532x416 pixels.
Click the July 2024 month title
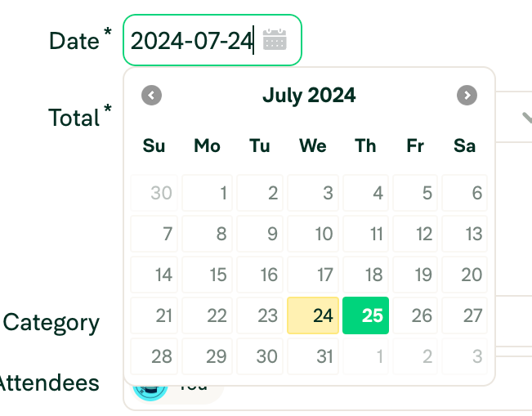pos(309,95)
